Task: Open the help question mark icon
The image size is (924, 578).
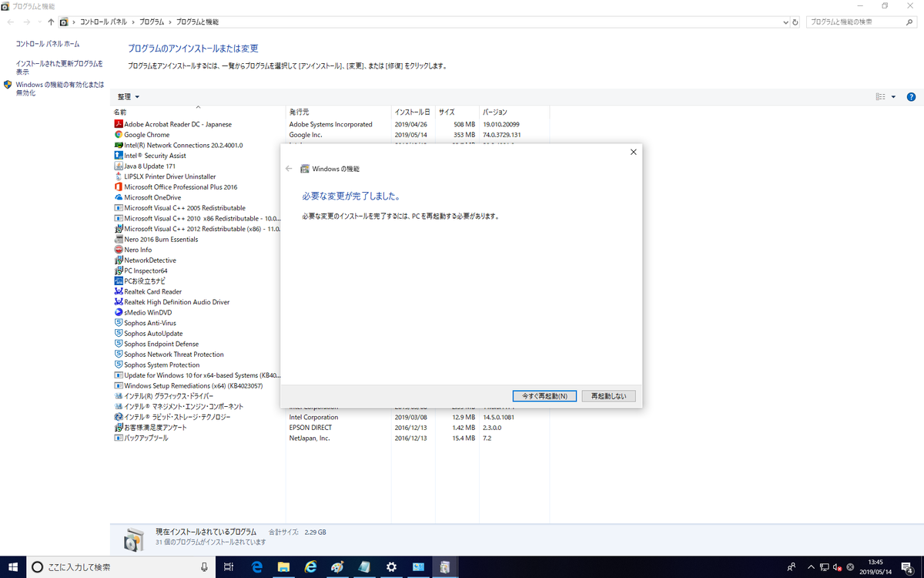Action: pos(911,97)
